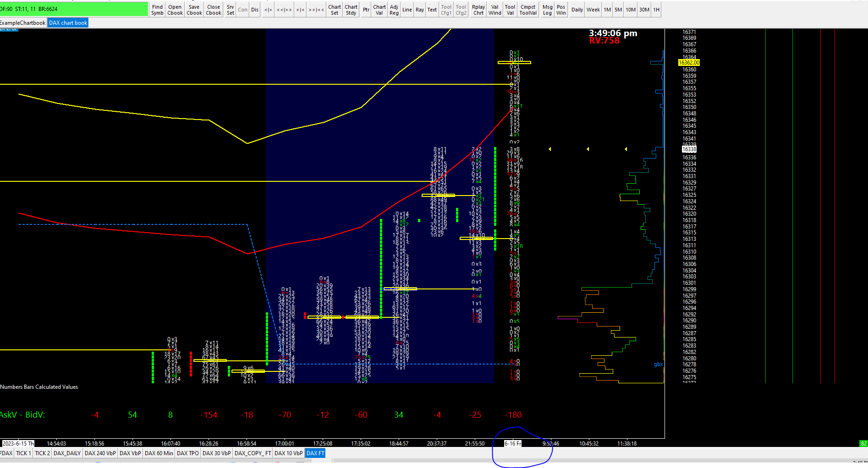Click the -154 AskV-BidV value
This screenshot has width=868, height=468.
pos(209,415)
